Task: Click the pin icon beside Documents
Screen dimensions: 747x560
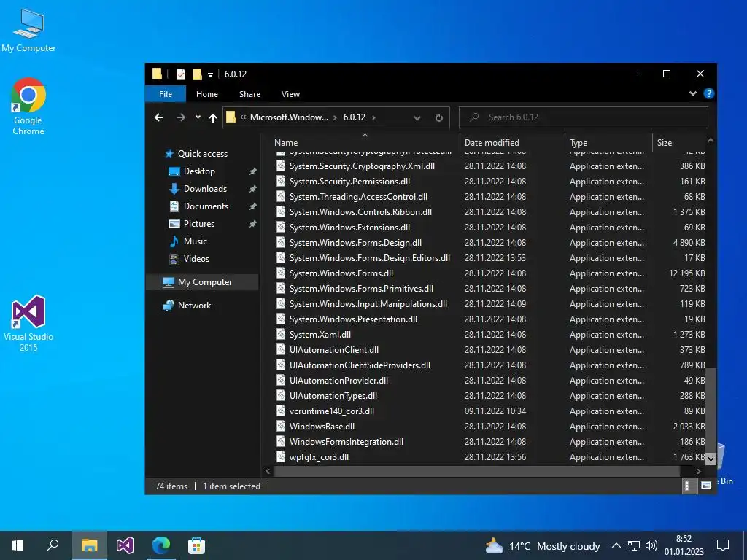Action: point(252,206)
